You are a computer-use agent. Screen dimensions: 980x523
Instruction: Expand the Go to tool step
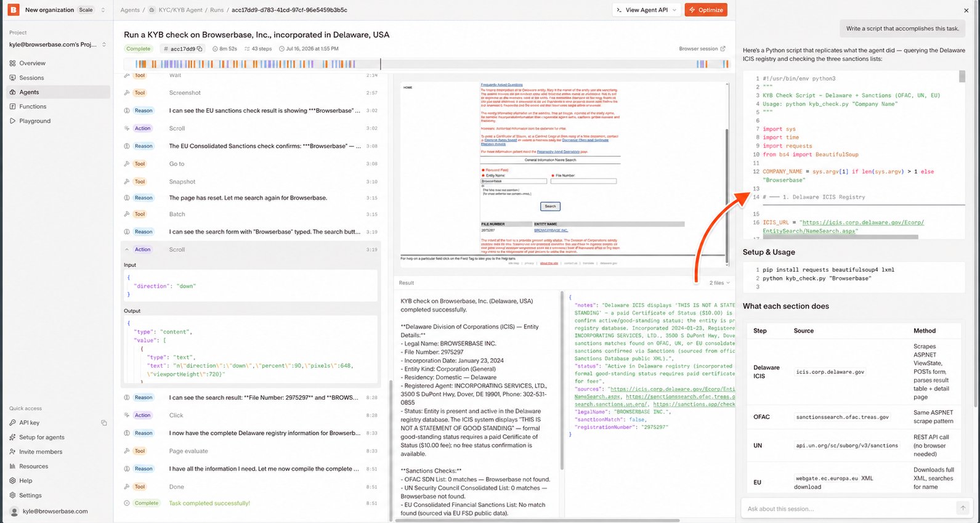point(250,164)
